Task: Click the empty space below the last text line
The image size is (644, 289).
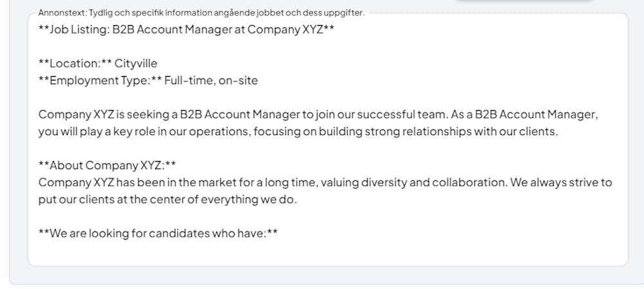Action: point(322,252)
